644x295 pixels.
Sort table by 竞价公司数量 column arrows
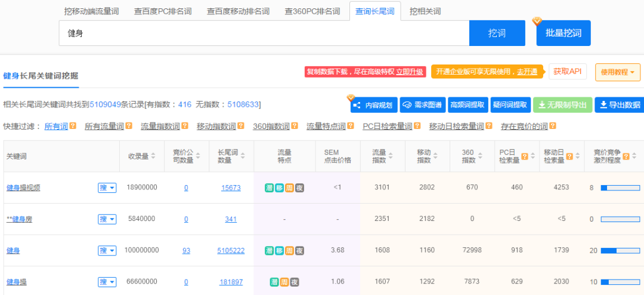click(x=198, y=156)
